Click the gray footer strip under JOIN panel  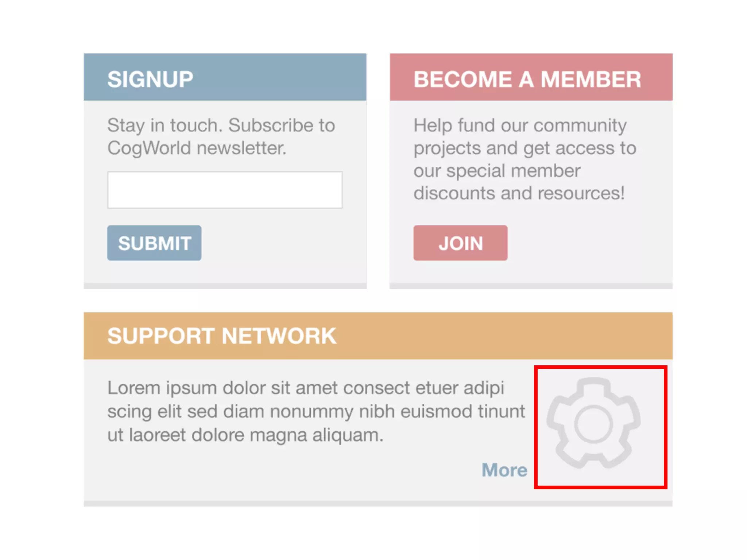click(531, 286)
